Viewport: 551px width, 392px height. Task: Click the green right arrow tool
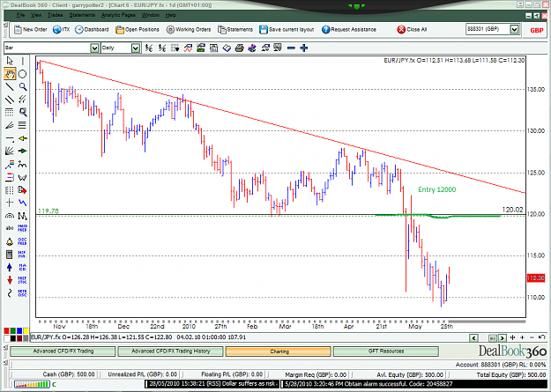tap(23, 151)
